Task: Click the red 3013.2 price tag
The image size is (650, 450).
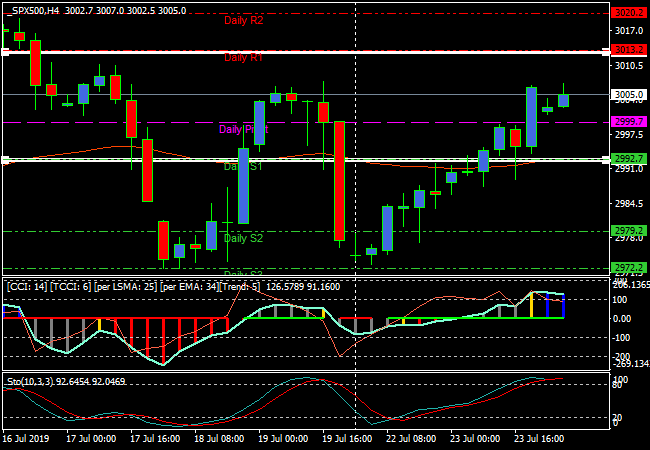Action: pos(629,50)
